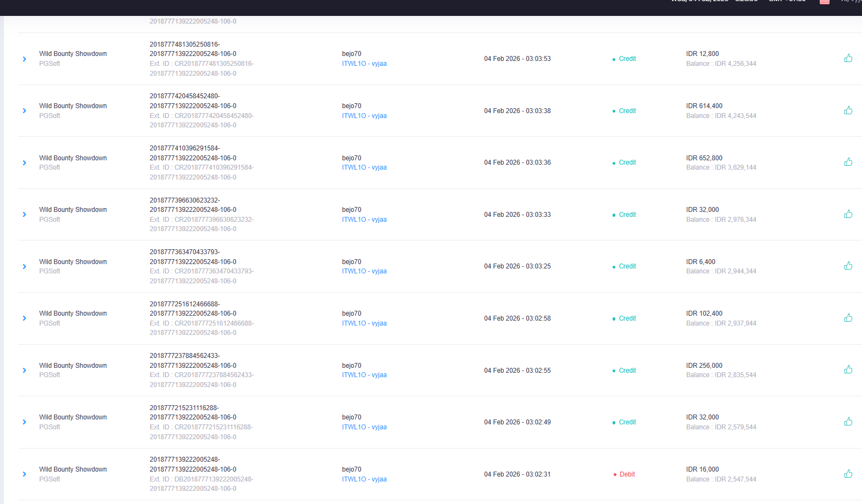The image size is (862, 504).
Task: Select amount IDR 652,800
Action: coord(704,158)
